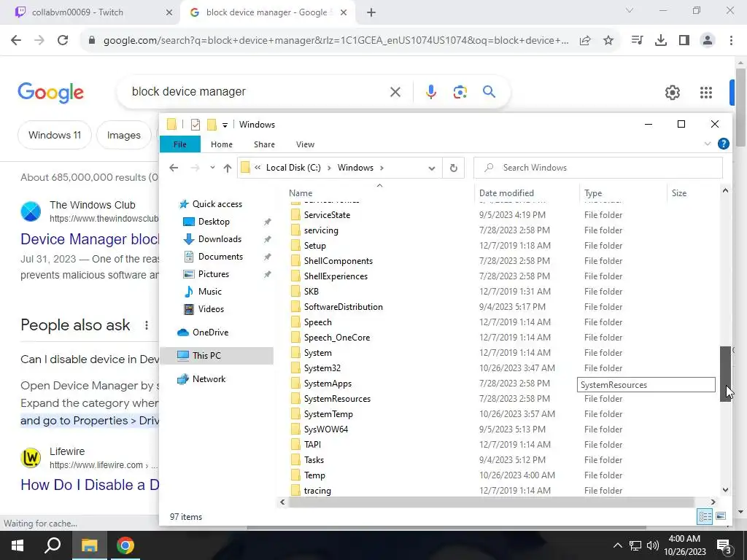Search by voice microphone icon in Google
This screenshot has height=560, width=747.
430,91
